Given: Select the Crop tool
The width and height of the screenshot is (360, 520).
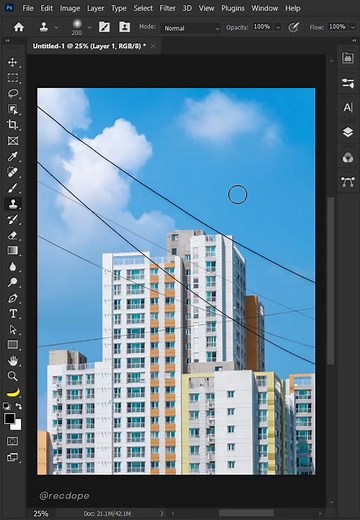Looking at the screenshot, I should (13, 125).
